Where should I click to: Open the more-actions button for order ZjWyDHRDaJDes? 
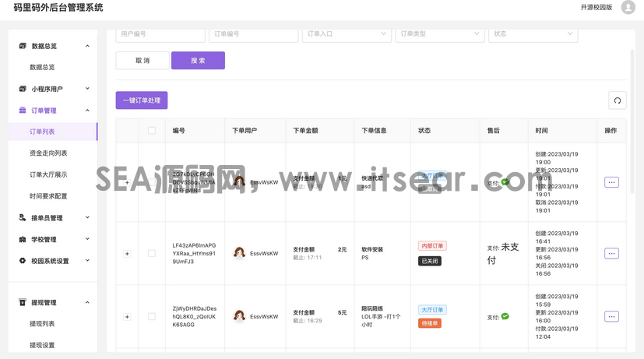[x=611, y=316]
